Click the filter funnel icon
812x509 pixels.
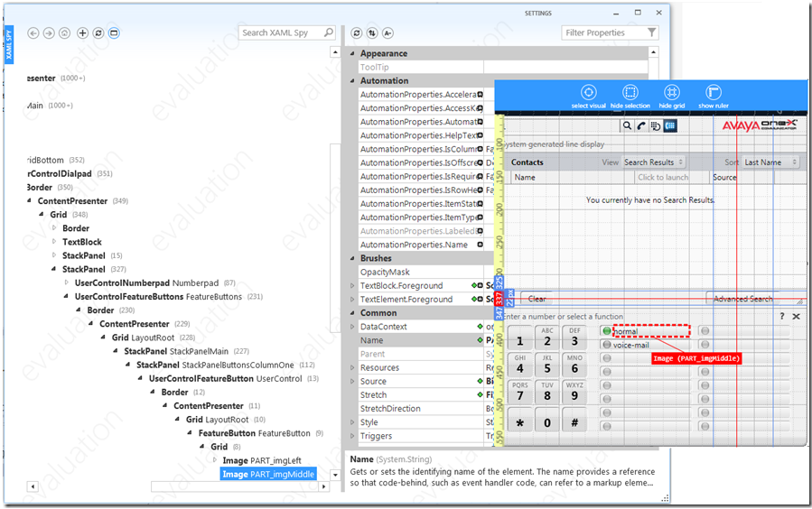[652, 32]
